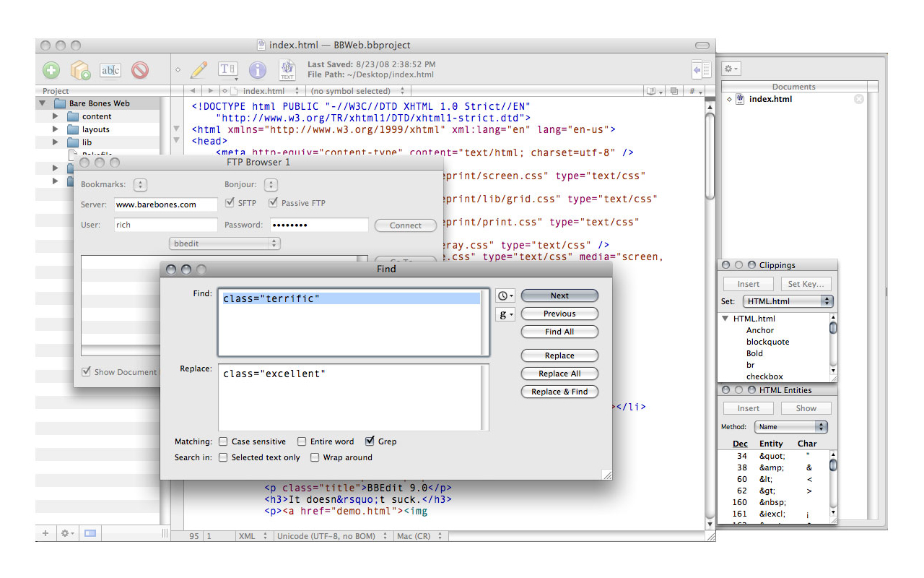Viewport: 924px width, 578px height.
Task: Open the Set HTML.html dropdown in Clippings
Action: click(788, 301)
